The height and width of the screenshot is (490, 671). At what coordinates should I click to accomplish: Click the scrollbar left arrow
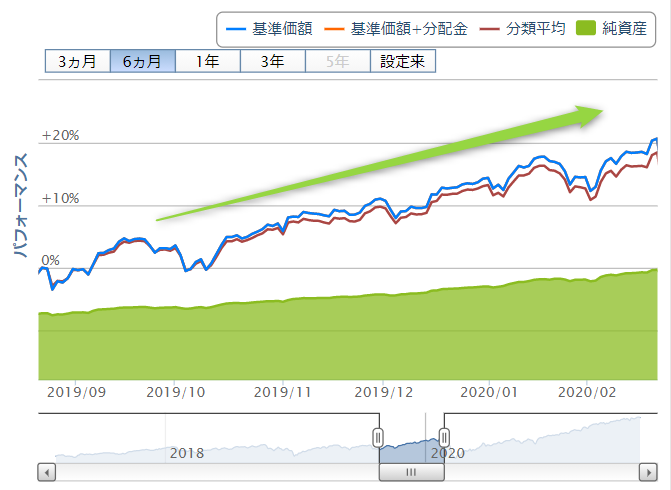click(46, 470)
